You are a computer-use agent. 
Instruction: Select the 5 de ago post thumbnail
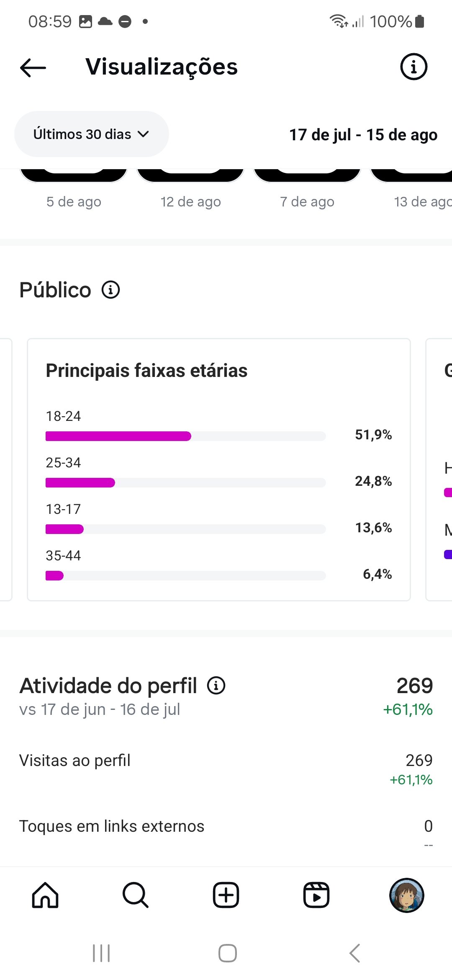74,176
